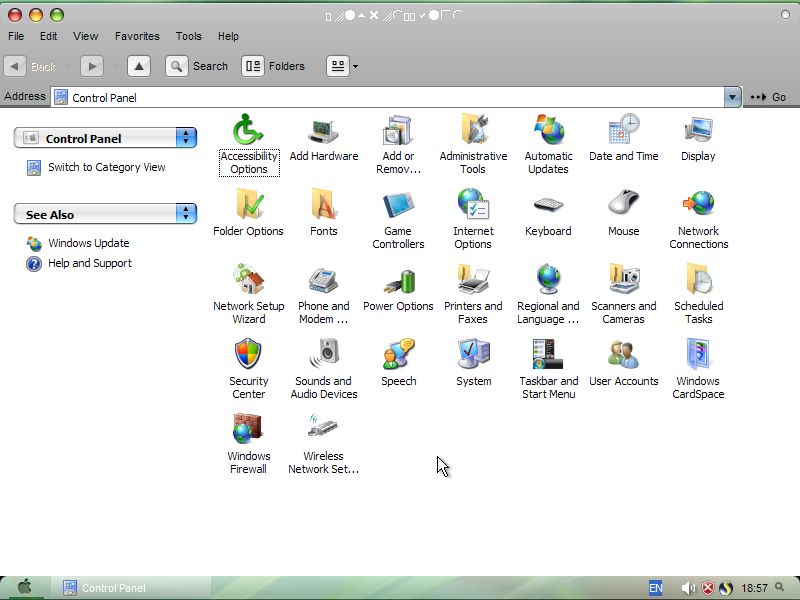
Task: Open Scheduled Tasks folder
Action: (x=698, y=294)
